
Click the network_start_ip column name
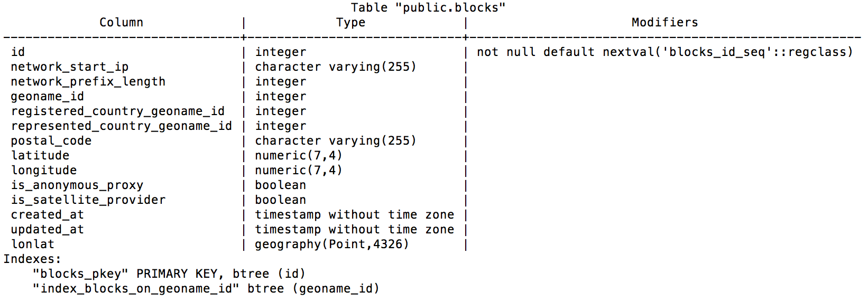pyautogui.click(x=70, y=67)
